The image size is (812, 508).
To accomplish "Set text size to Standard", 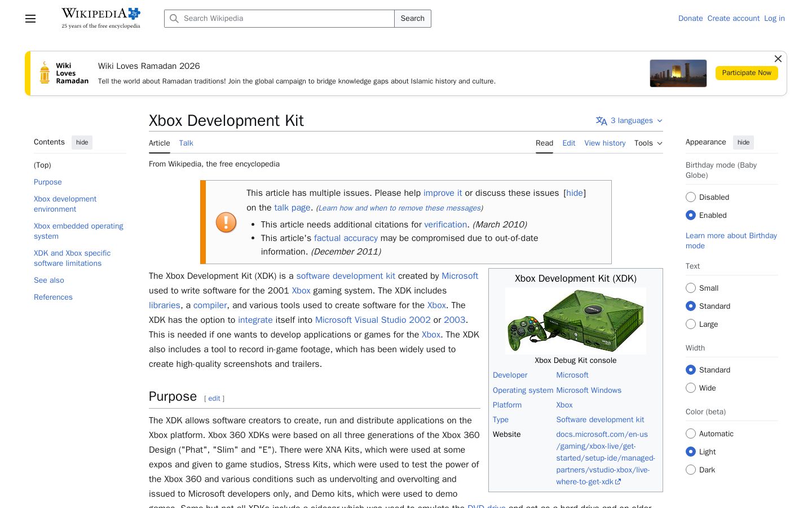I will tap(691, 306).
